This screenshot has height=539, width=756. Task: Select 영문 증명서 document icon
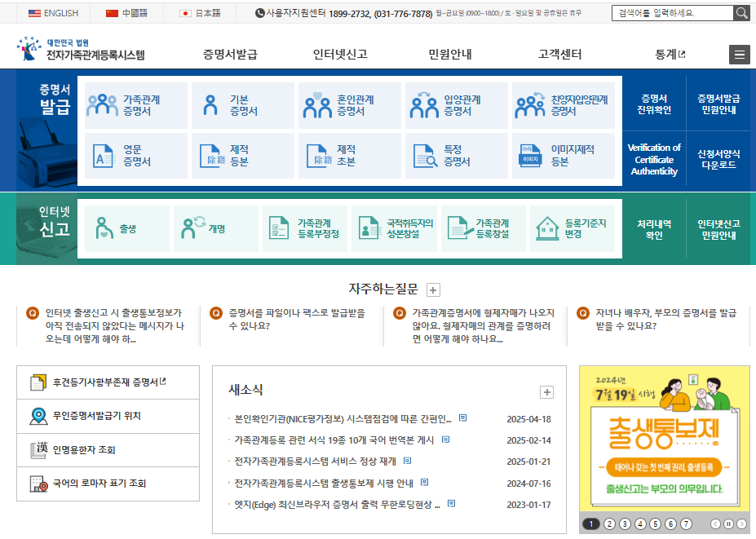coord(104,156)
